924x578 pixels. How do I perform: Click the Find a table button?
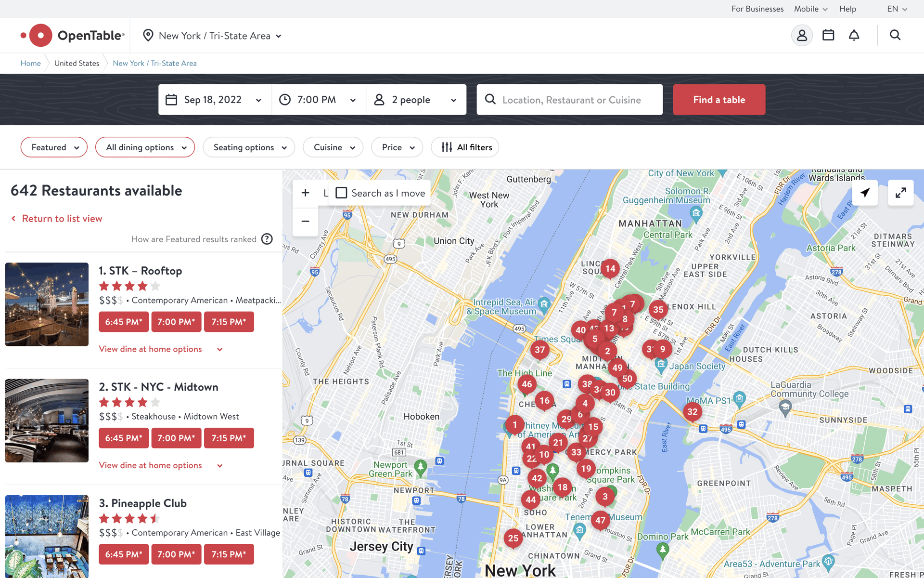point(719,100)
